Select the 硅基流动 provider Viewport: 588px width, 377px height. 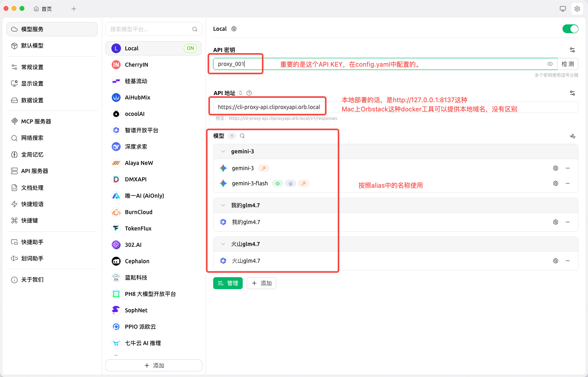154,81
